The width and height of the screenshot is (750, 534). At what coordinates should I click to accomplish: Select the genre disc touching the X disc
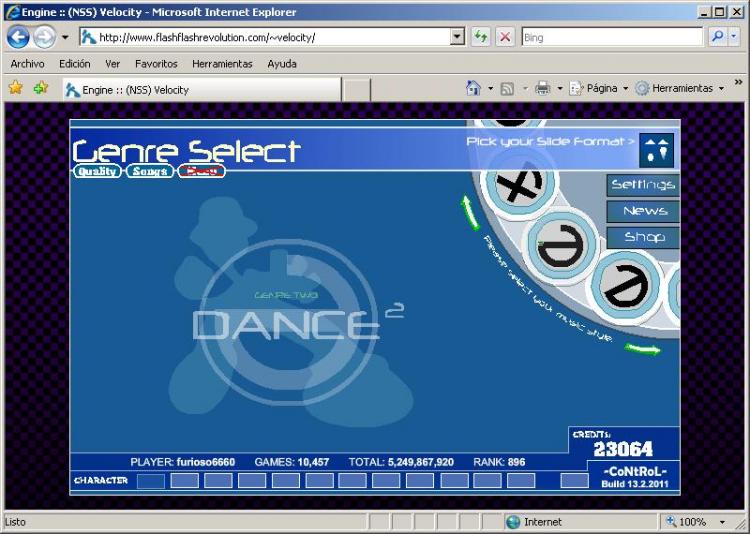(561, 246)
